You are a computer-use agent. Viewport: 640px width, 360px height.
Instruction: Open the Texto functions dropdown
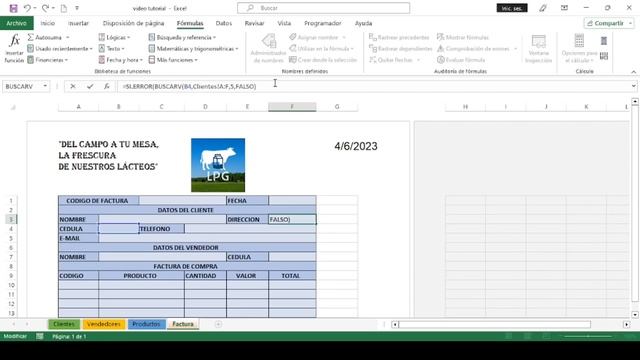[x=111, y=49]
